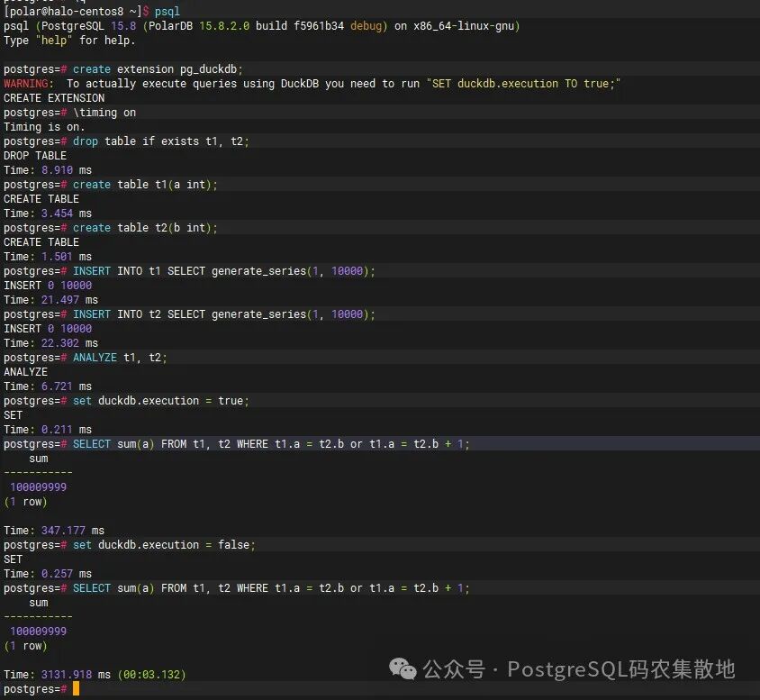The height and width of the screenshot is (700, 760).
Task: Click the red 'WARNING:' label
Action: click(x=29, y=84)
